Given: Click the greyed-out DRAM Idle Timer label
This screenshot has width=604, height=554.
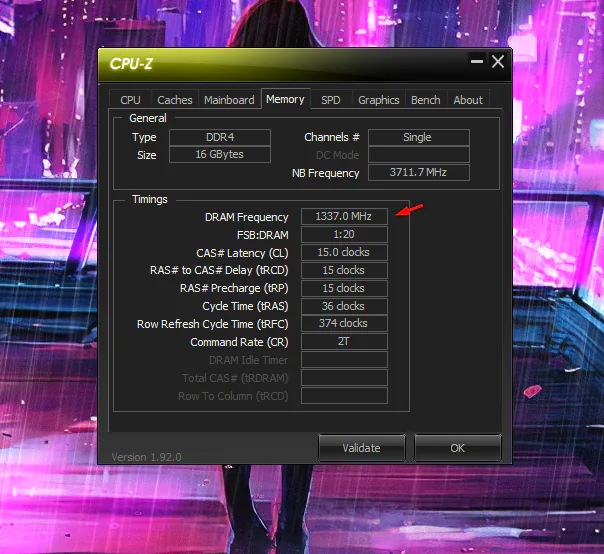Looking at the screenshot, I should coord(248,360).
